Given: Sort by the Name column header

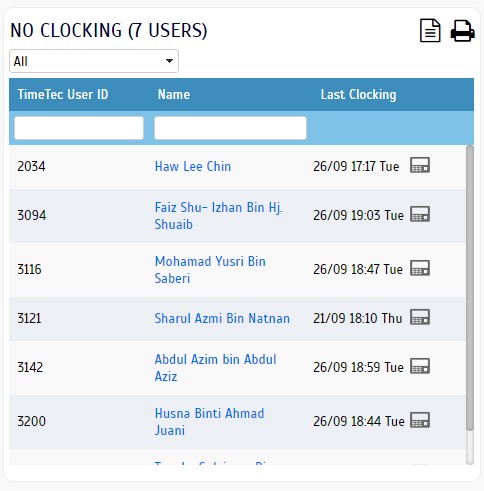Looking at the screenshot, I should [x=174, y=94].
